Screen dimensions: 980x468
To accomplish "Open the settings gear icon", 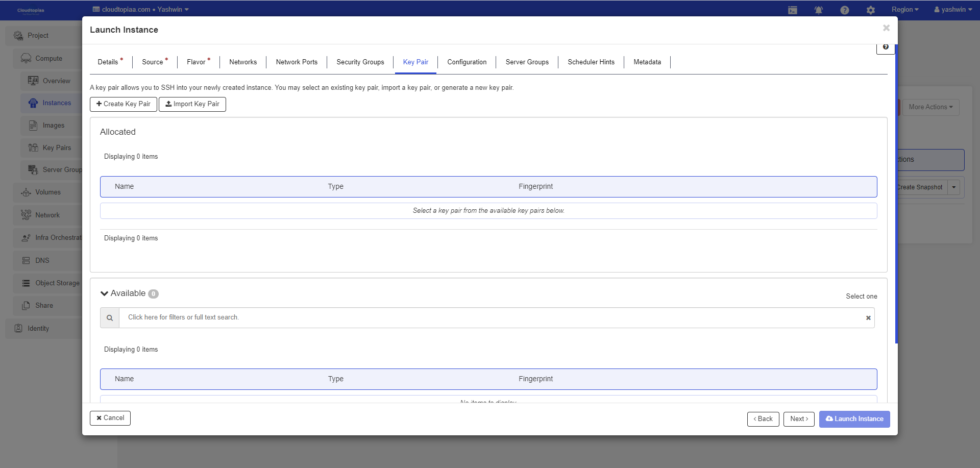I will [x=870, y=10].
